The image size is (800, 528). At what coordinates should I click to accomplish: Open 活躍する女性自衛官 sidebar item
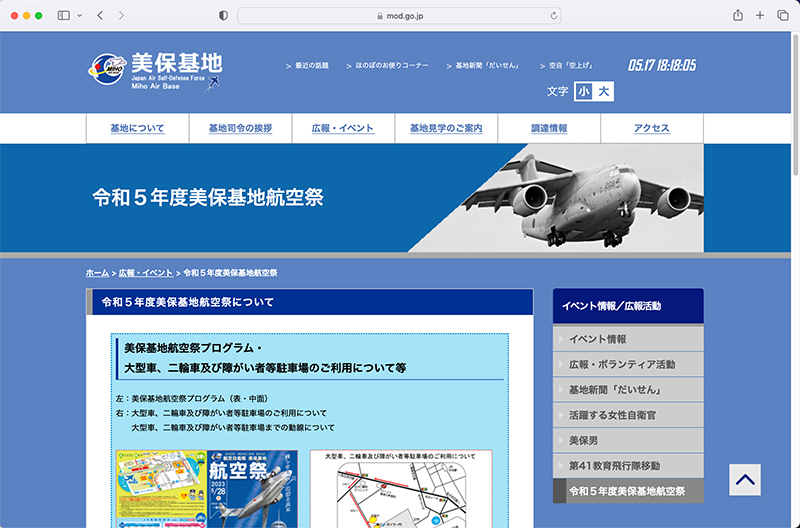[x=628, y=415]
